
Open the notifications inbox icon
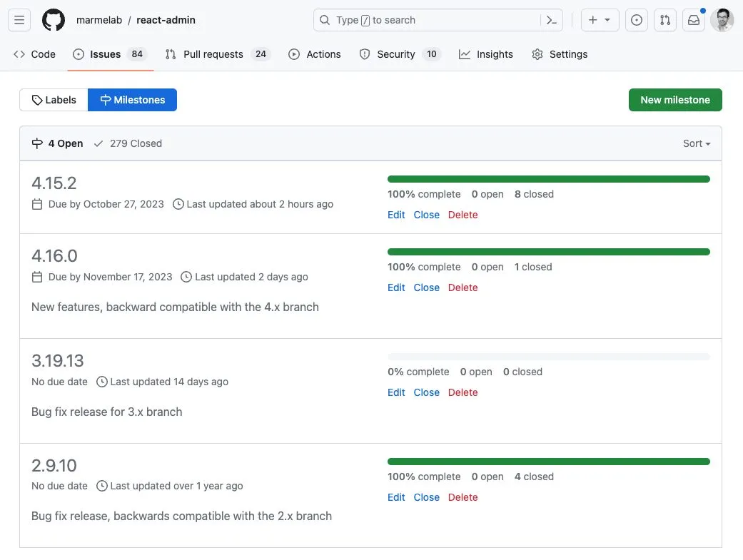pos(693,20)
